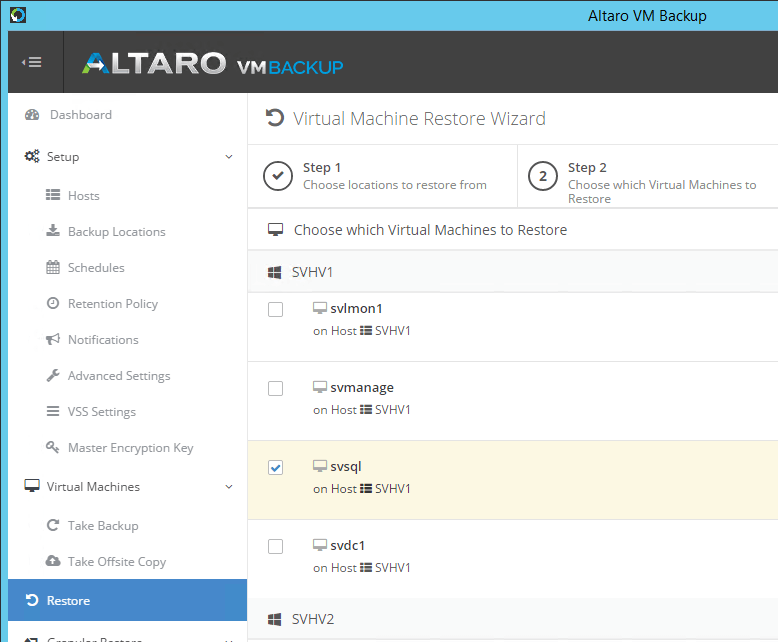Click the Take Backup refresh icon
This screenshot has height=642, width=778.
[x=53, y=525]
